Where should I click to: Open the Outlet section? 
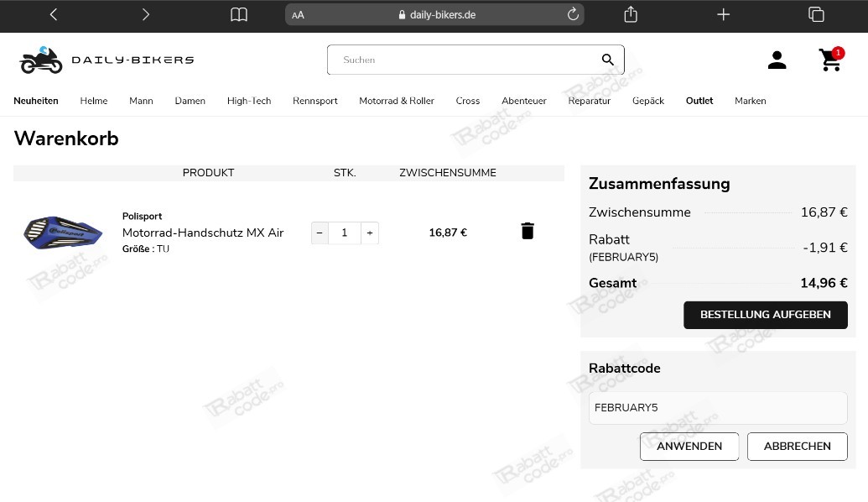click(x=699, y=101)
